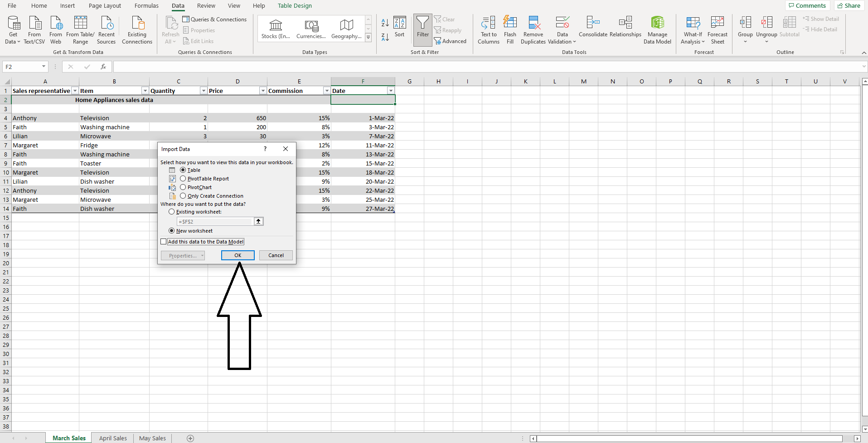868x443 pixels.
Task: Cancel the Import Data dialog
Action: (x=275, y=255)
